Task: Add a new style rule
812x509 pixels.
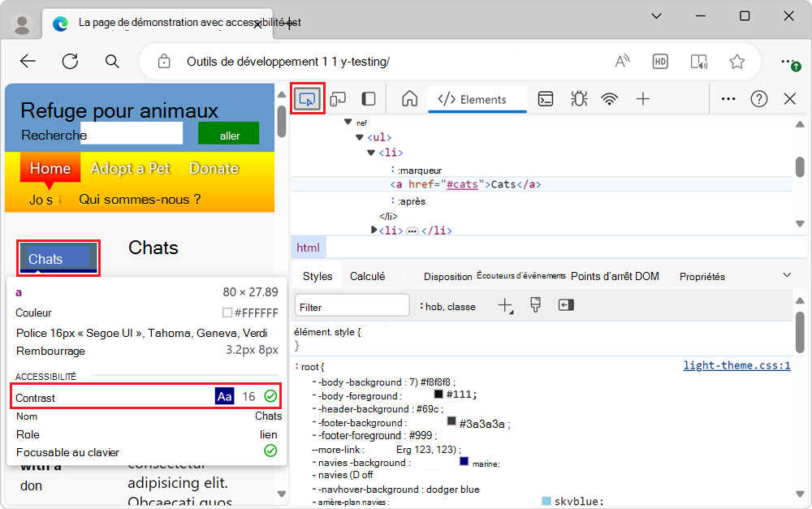Action: point(505,305)
